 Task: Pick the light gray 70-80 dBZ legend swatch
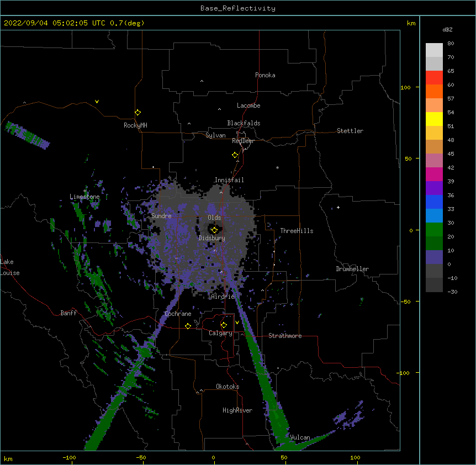tap(434, 50)
